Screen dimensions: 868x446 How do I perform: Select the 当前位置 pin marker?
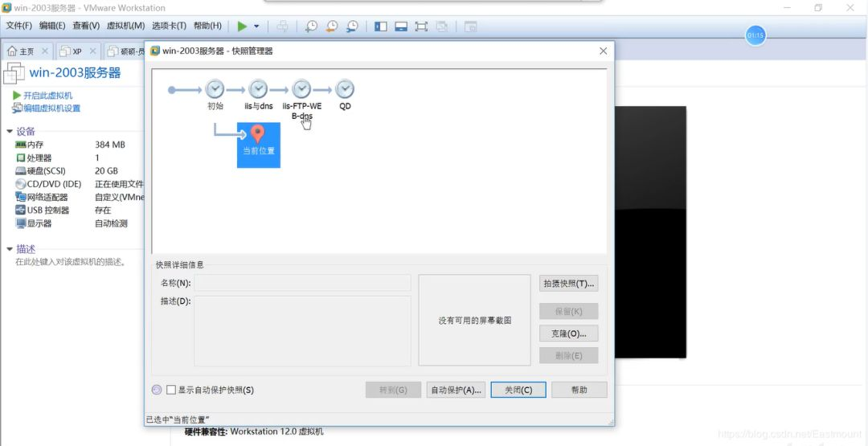(x=258, y=134)
